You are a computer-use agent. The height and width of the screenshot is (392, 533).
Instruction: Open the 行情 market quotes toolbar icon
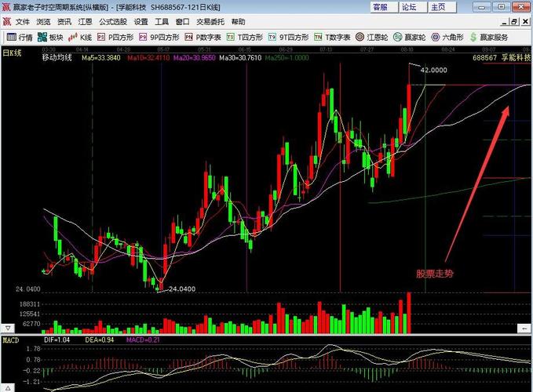click(x=20, y=37)
